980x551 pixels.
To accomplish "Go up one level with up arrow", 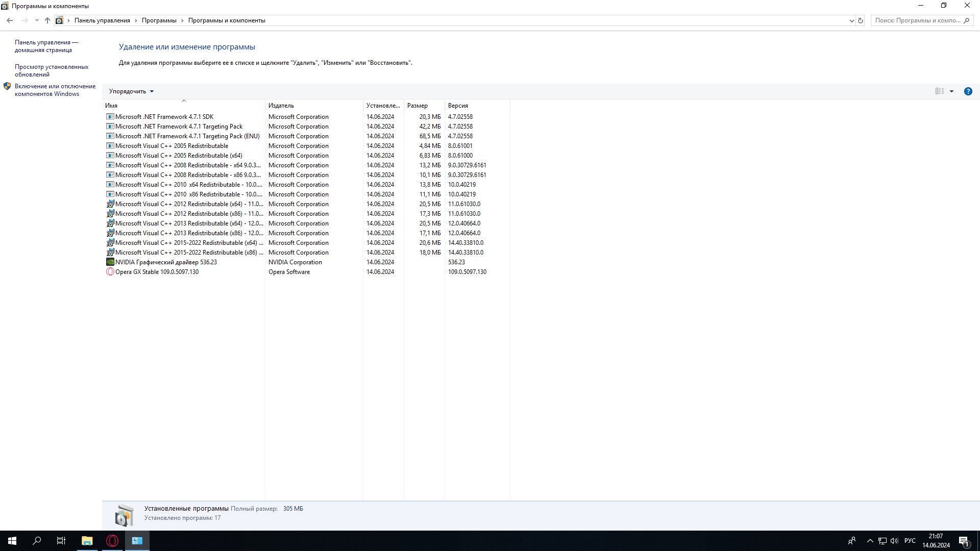I will point(47,20).
